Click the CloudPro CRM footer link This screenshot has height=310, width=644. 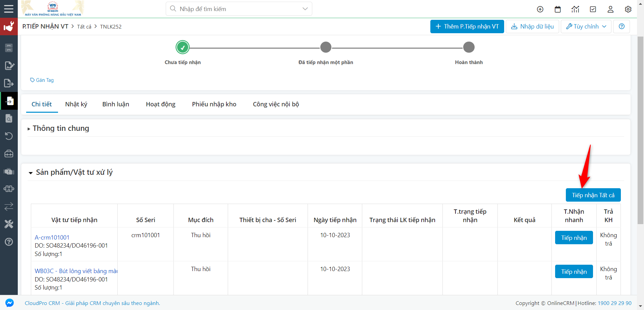point(92,303)
